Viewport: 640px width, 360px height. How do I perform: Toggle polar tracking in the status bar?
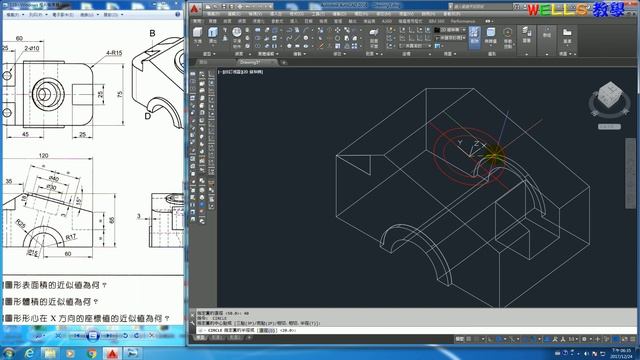[x=499, y=339]
